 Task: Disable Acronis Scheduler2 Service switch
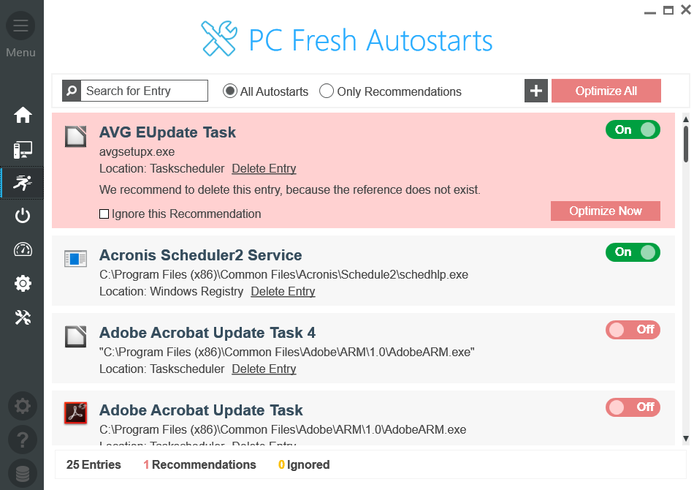(632, 252)
